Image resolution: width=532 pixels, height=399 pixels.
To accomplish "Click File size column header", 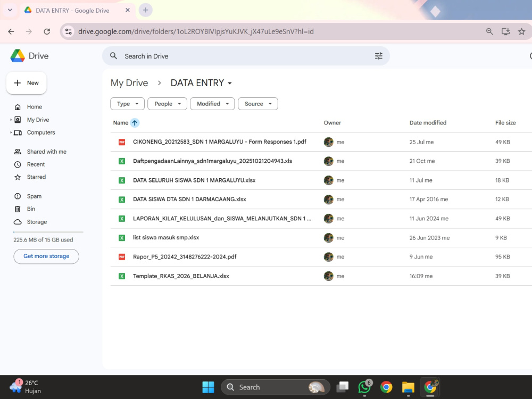I will [505, 123].
